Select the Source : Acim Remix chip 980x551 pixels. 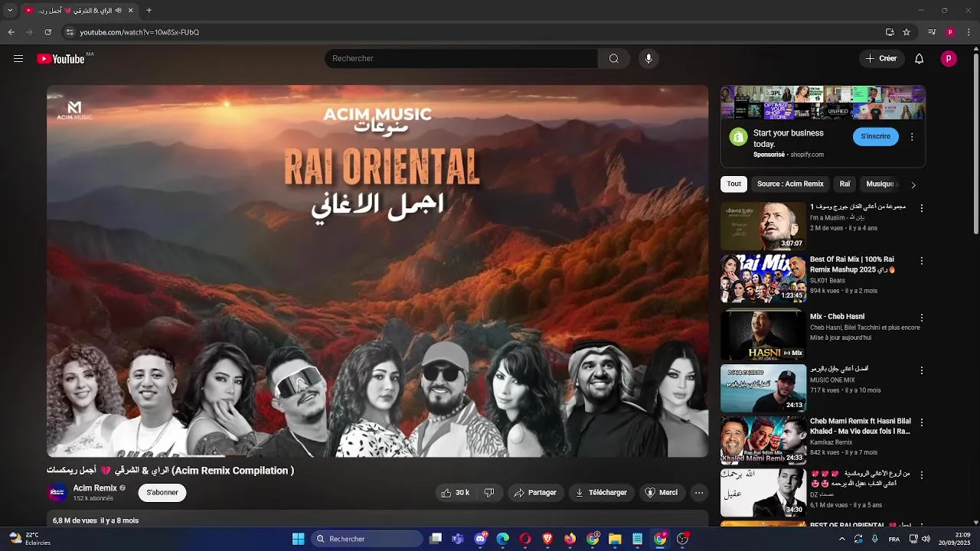pos(790,184)
